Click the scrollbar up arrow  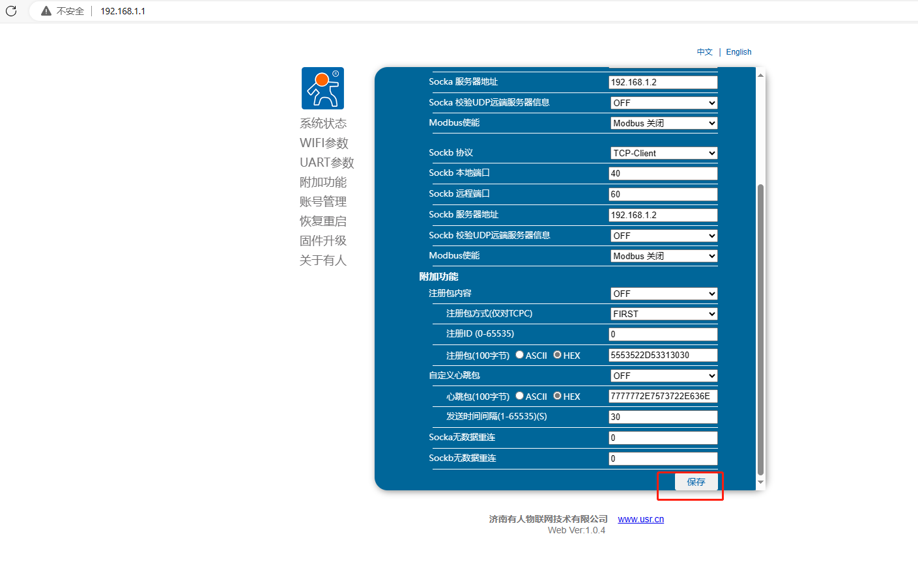click(x=760, y=76)
